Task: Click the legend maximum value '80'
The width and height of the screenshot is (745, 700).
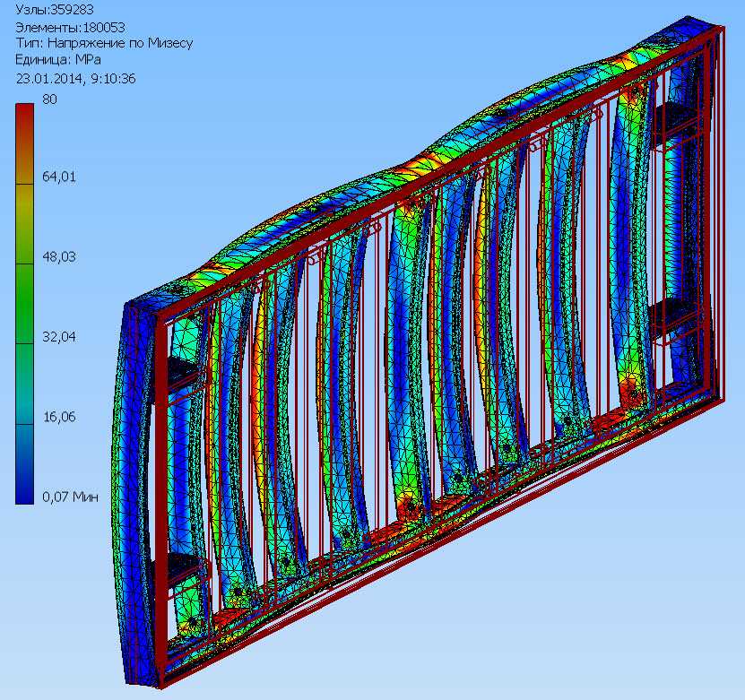Action: tap(49, 99)
